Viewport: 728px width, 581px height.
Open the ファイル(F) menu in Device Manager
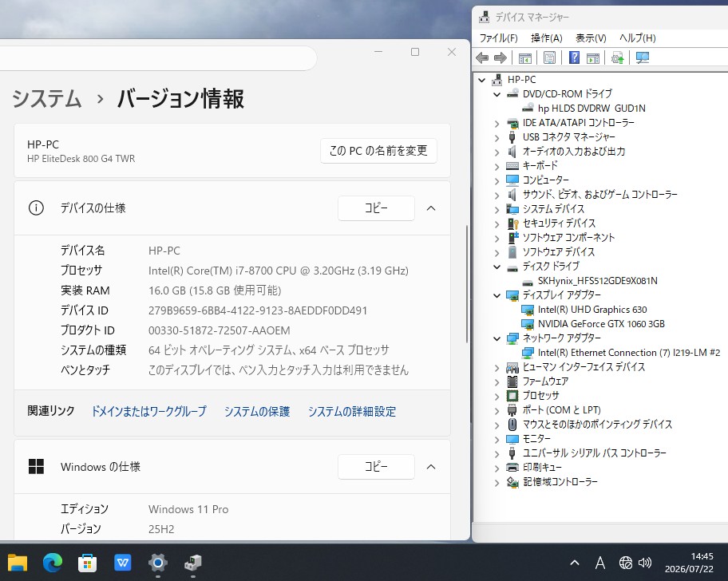tap(498, 38)
